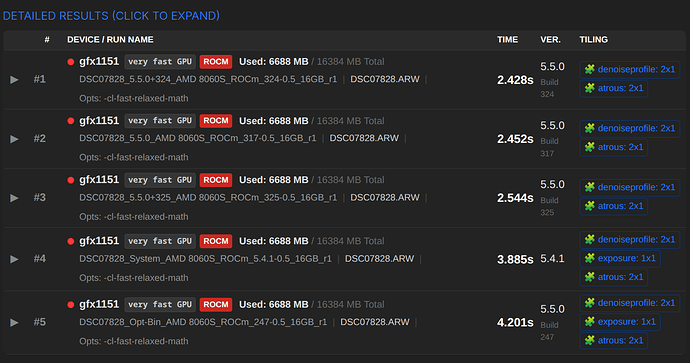Click Build 247 under version in row #5
Image resolution: width=690 pixels, height=363 pixels.
549,331
